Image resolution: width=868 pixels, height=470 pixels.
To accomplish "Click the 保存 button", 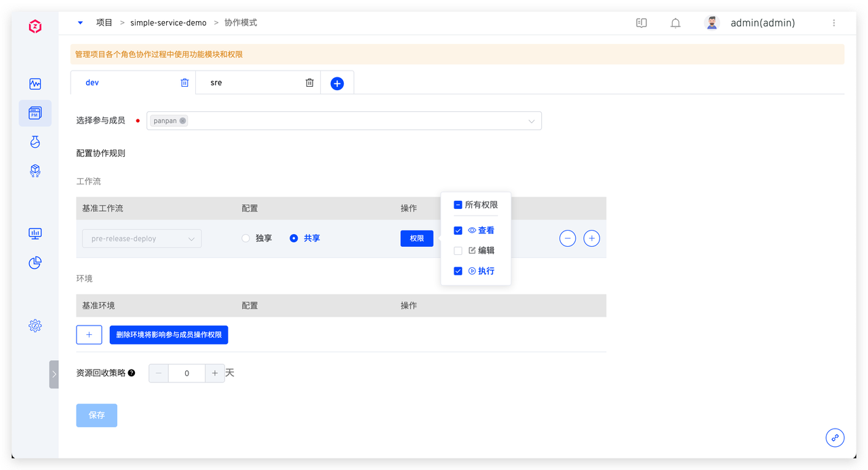I will pyautogui.click(x=96, y=415).
